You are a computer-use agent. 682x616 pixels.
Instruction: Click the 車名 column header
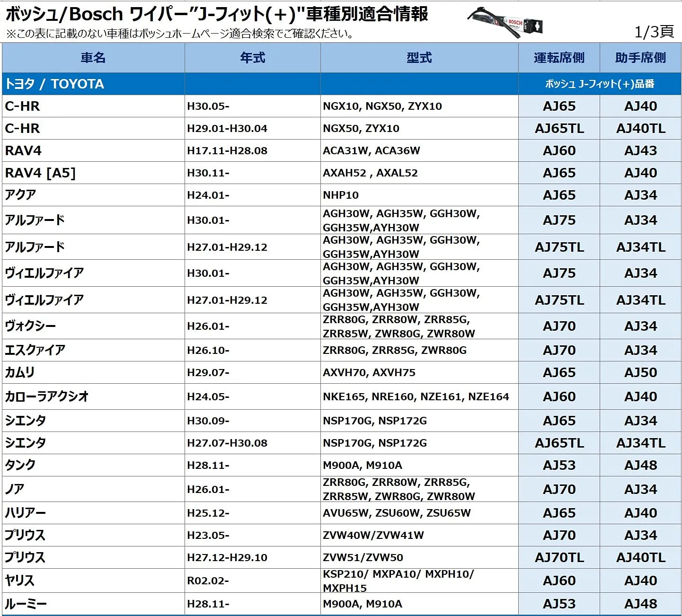coord(93,58)
